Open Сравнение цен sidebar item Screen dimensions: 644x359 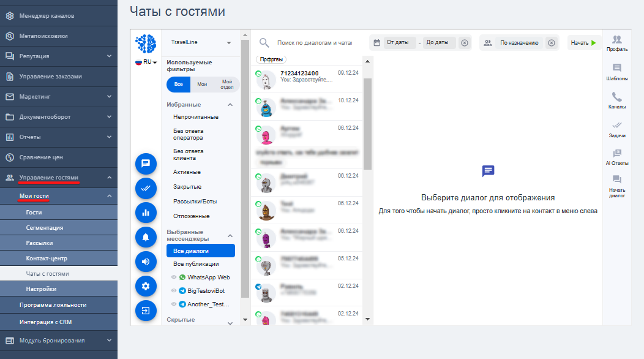[x=59, y=157]
